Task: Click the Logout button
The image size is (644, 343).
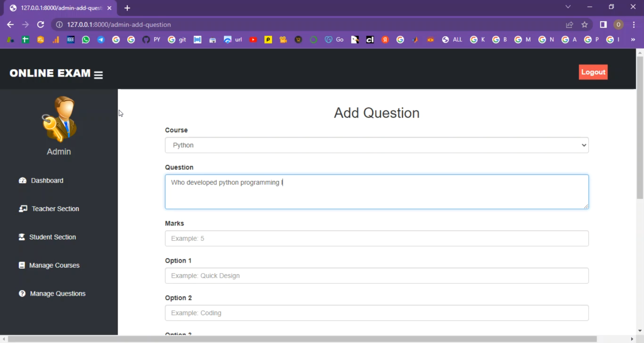Action: [593, 72]
